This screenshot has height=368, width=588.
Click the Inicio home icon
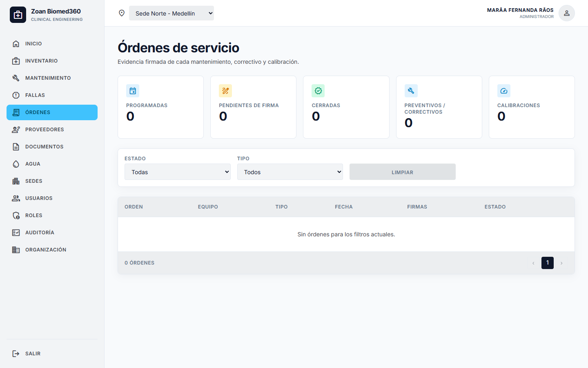[16, 44]
